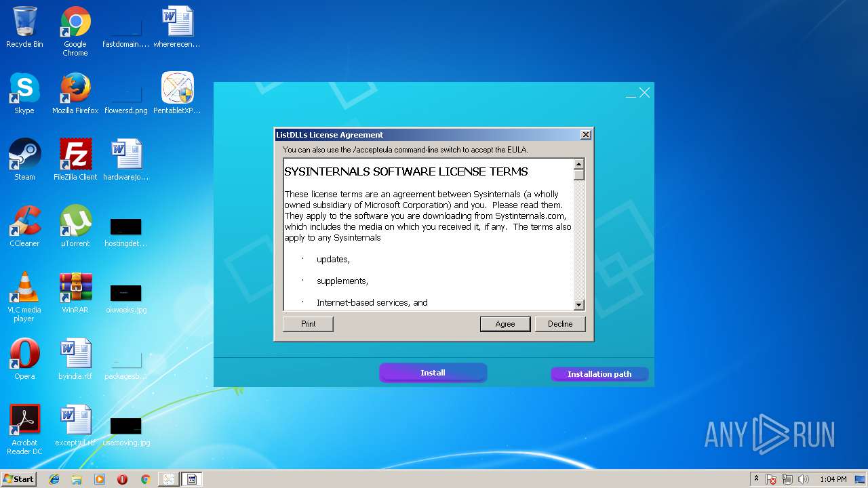Open Internet Explorer from the taskbar

54,479
